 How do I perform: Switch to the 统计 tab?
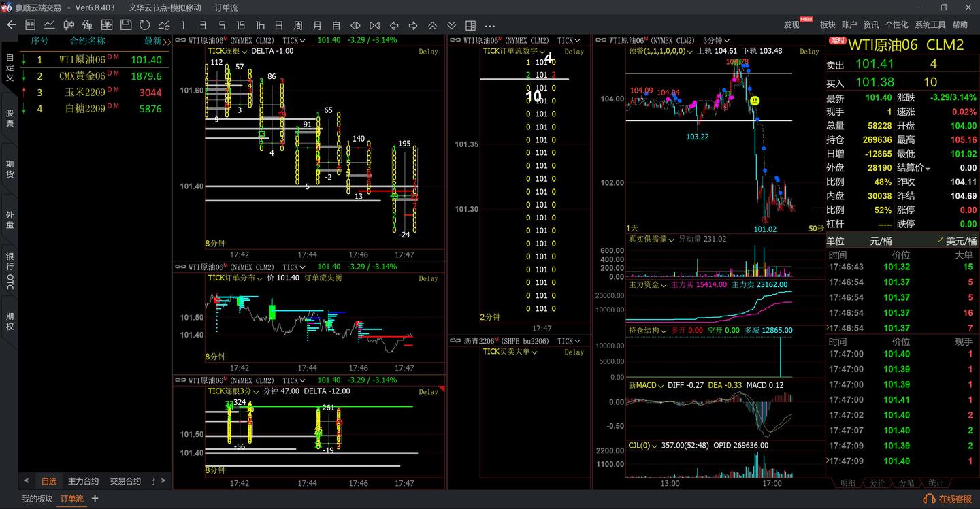(x=936, y=482)
